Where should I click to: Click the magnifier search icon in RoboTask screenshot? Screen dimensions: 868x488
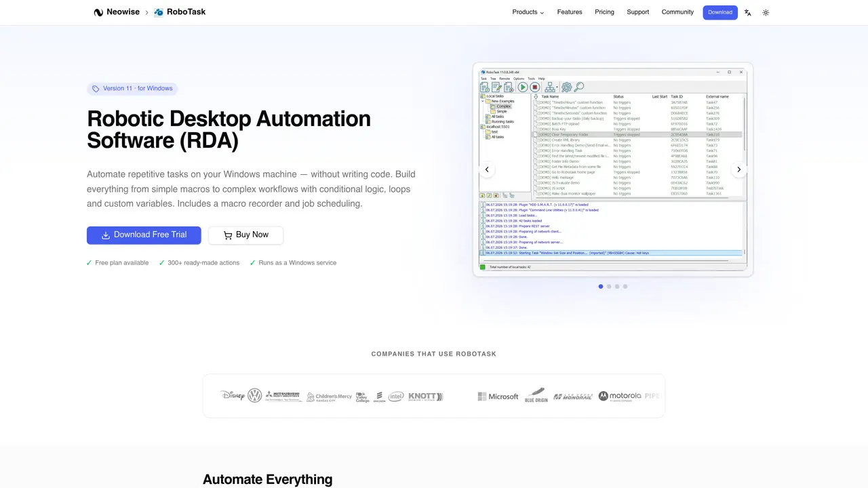click(x=579, y=87)
